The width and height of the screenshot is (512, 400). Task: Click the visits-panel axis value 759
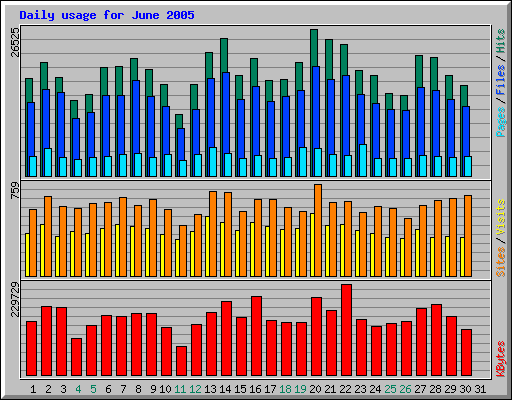[x=15, y=191]
